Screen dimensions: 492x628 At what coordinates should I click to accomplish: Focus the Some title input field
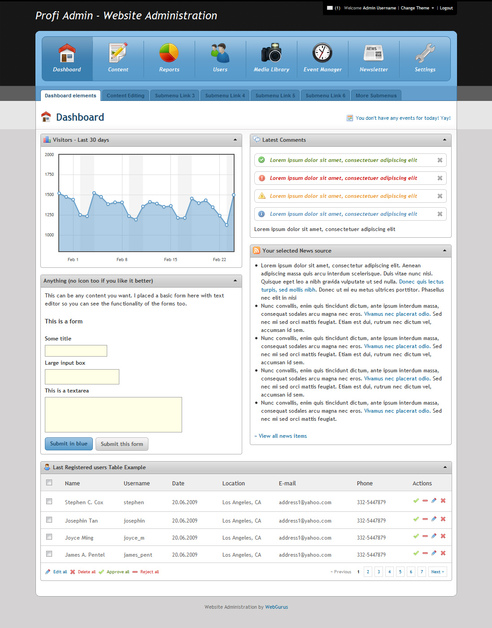(76, 351)
